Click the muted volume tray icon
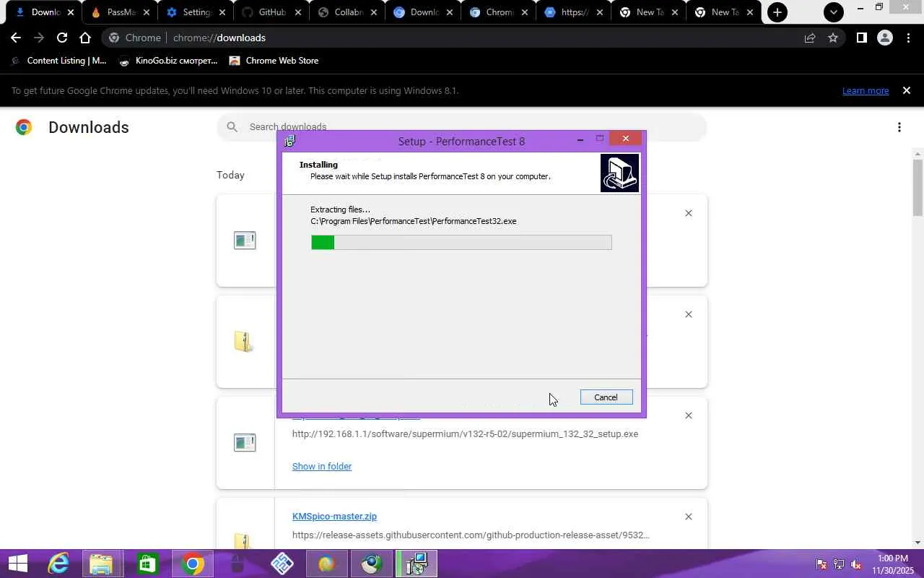Screen dimensions: 924x578 point(856,564)
